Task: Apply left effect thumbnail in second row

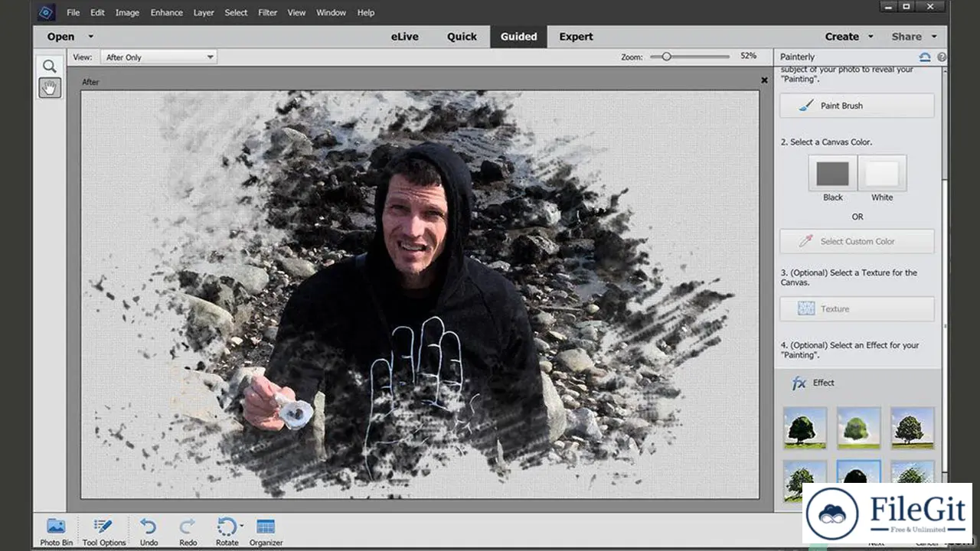Action: (805, 481)
